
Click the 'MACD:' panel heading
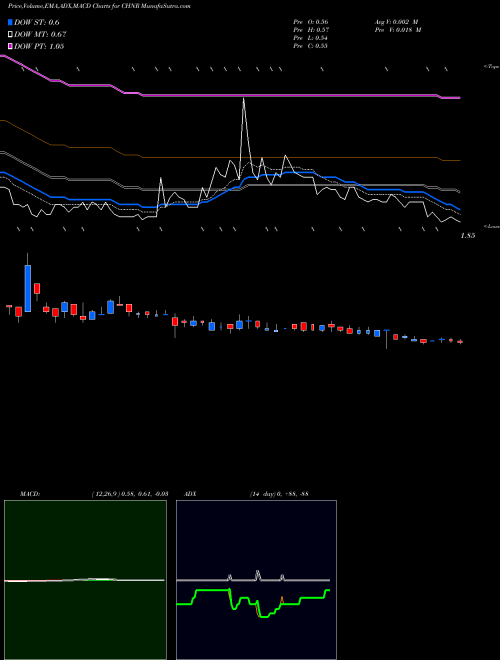click(x=29, y=493)
